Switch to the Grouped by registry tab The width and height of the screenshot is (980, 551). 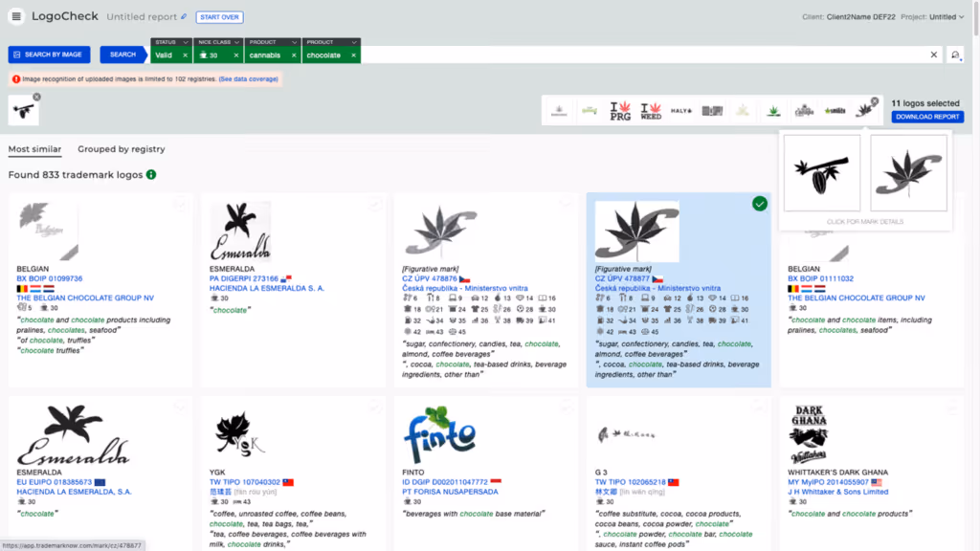click(122, 149)
